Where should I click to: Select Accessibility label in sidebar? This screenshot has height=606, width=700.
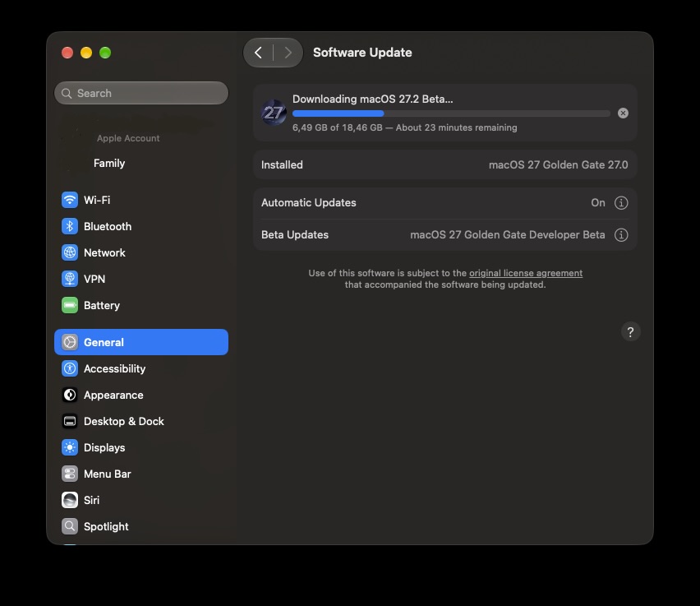[x=115, y=368]
